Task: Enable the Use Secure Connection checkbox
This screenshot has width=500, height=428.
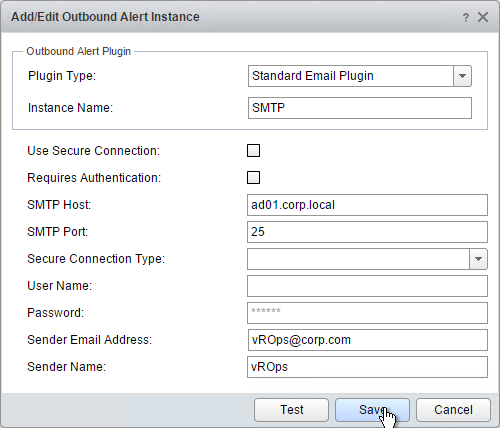Action: pos(253,151)
